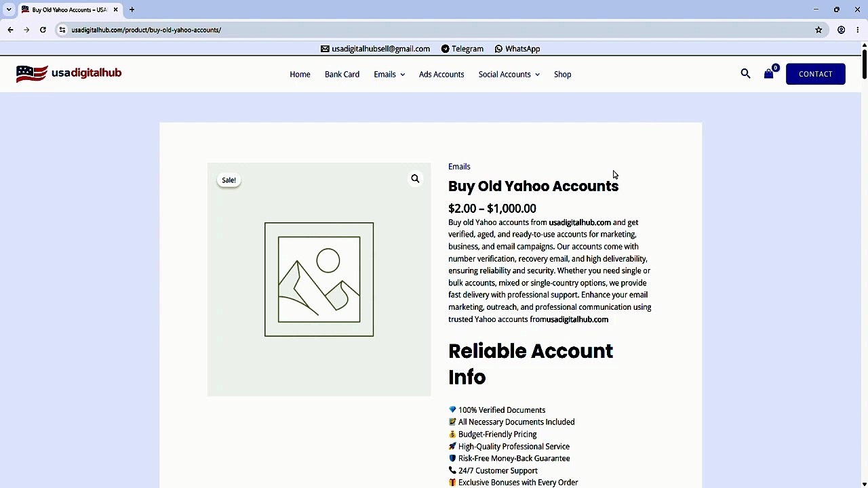Image resolution: width=868 pixels, height=488 pixels.
Task: Open the Ads Accounts menu item
Action: pos(441,75)
